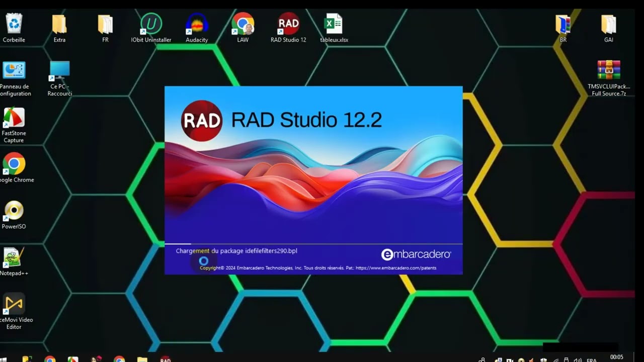Click "Chargement du package idefilefilters290.bpl" status text
The image size is (644, 362).
236,251
